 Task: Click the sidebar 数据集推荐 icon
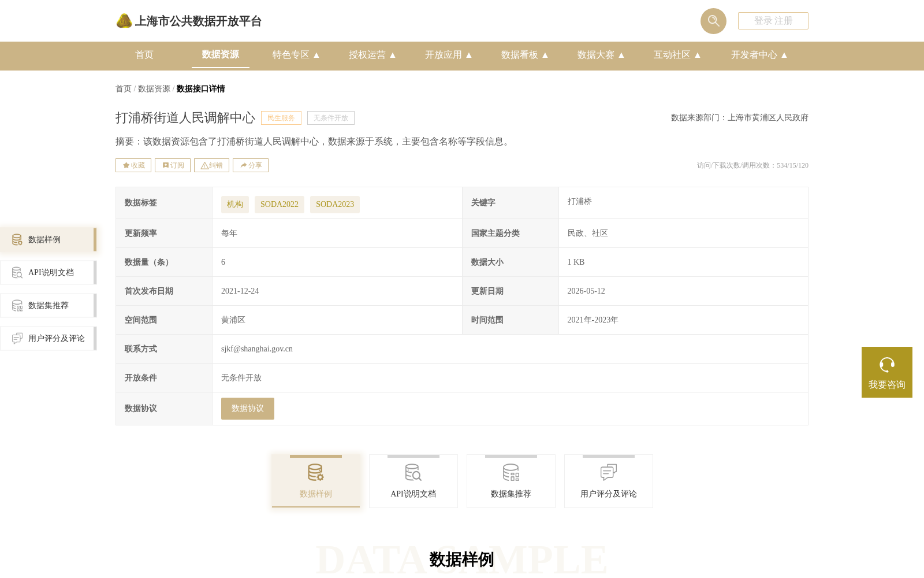click(17, 305)
